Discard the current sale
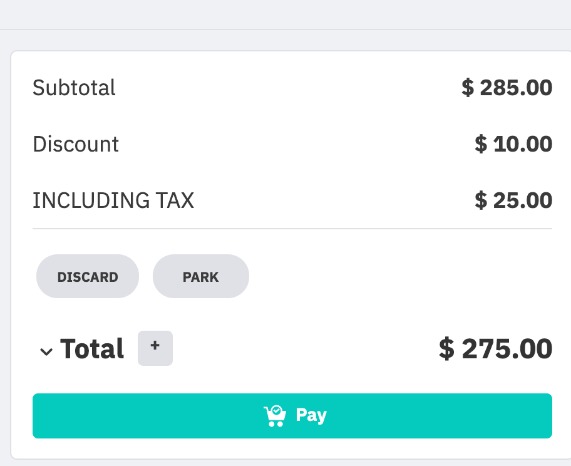Screen dimensions: 571x466 [x=87, y=276]
